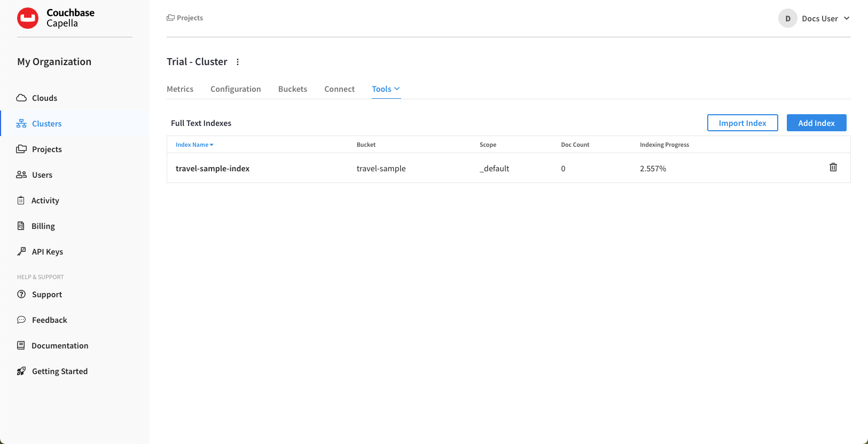Click the Add Index button
The height and width of the screenshot is (444, 868).
[816, 123]
